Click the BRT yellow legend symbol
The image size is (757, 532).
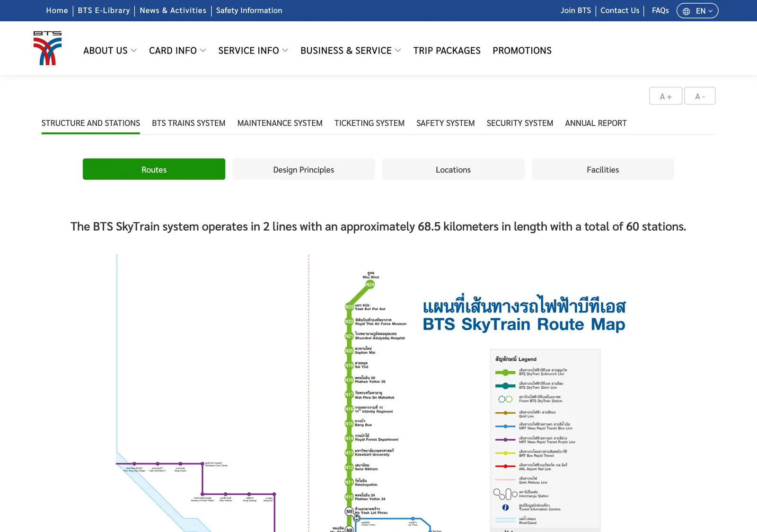click(x=505, y=453)
